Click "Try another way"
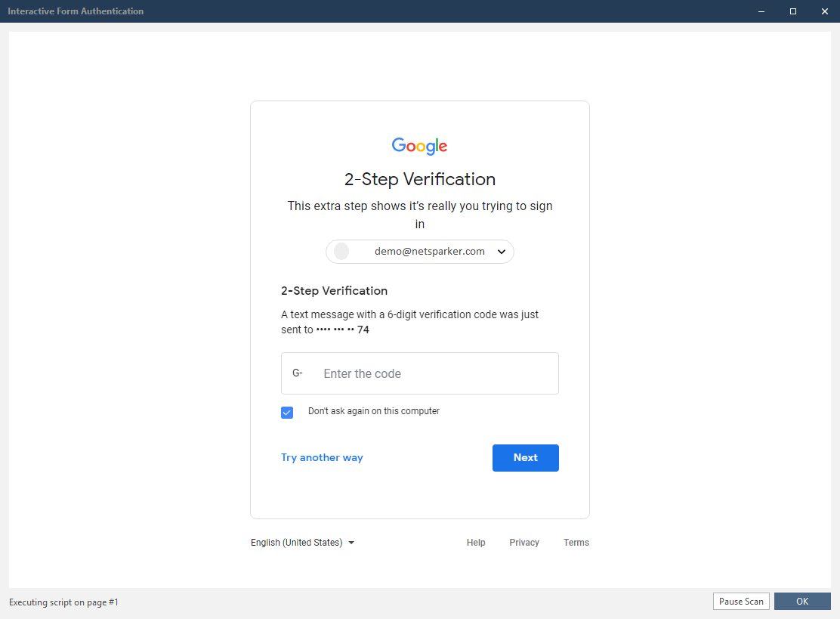 [x=322, y=457]
